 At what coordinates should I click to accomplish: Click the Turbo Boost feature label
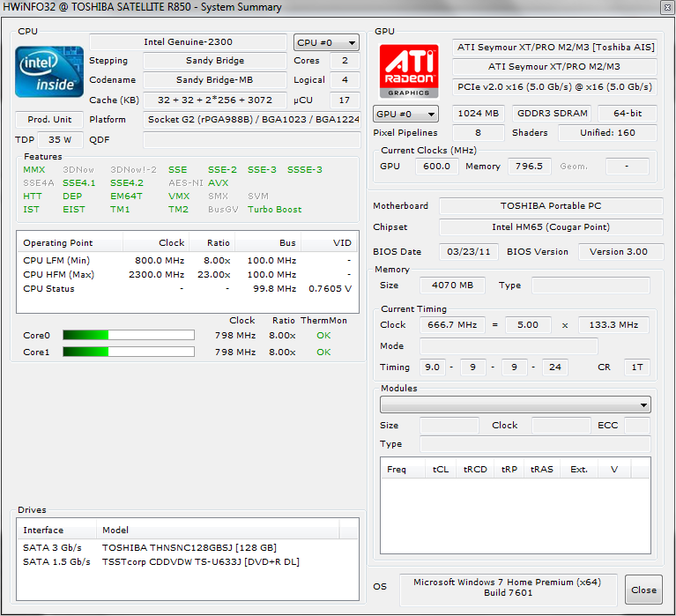click(x=275, y=210)
